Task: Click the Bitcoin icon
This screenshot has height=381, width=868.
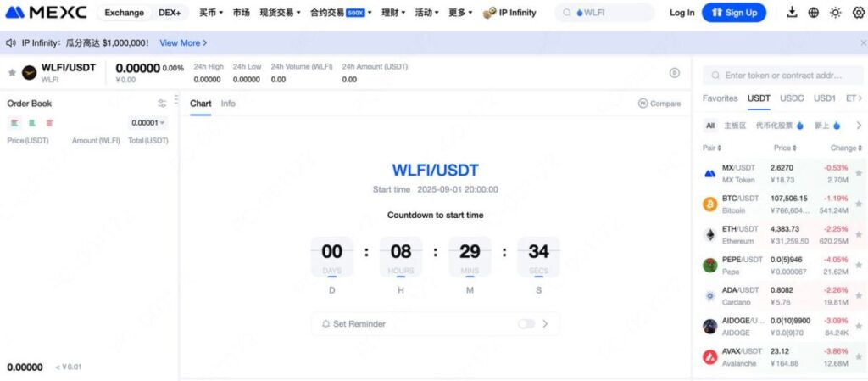Action: pyautogui.click(x=709, y=205)
